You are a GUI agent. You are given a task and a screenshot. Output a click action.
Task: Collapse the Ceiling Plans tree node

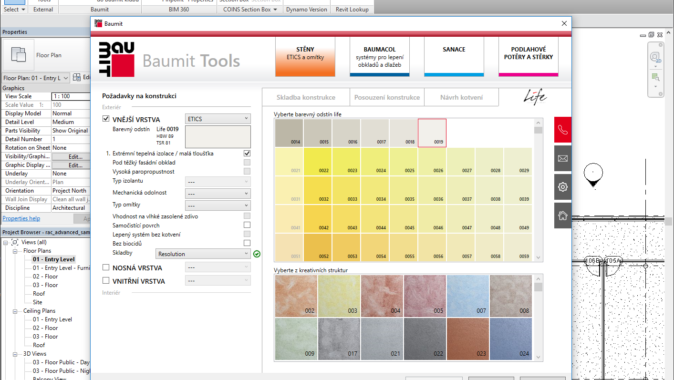click(15, 311)
